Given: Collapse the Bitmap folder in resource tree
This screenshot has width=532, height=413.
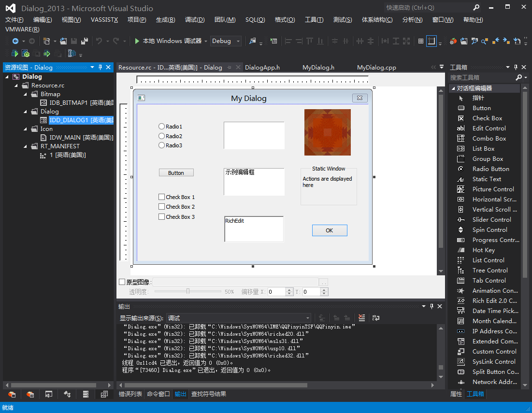Looking at the screenshot, I should coord(26,94).
